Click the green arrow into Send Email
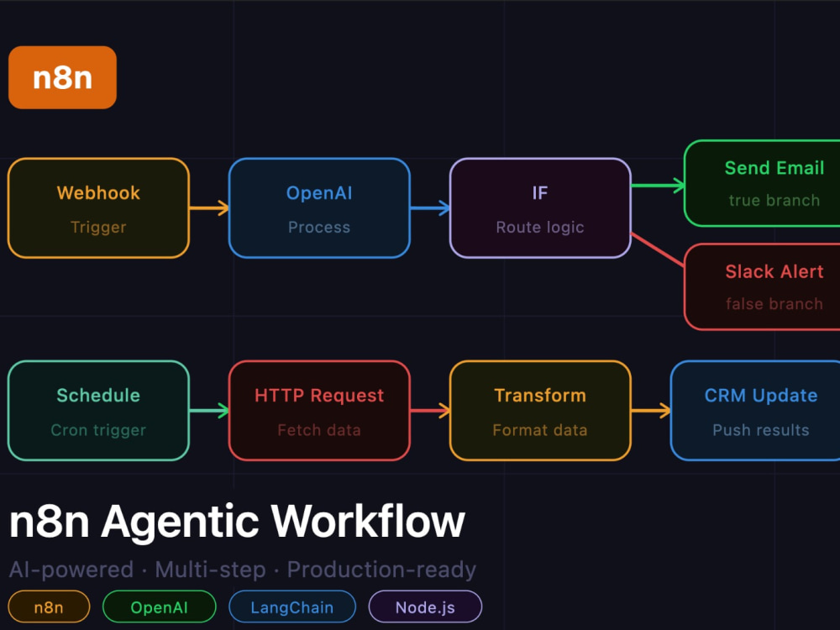Viewport: 840px width, 630px height. 658,186
